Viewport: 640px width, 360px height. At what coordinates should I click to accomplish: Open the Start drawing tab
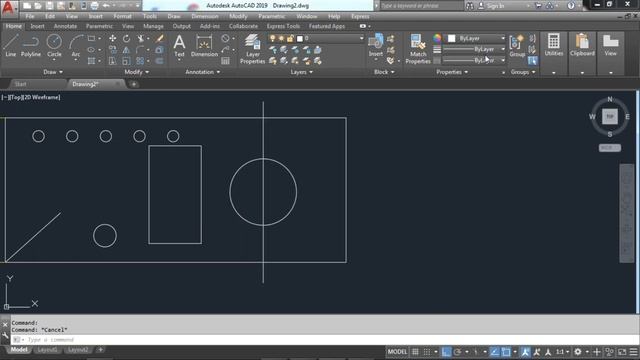[x=20, y=84]
